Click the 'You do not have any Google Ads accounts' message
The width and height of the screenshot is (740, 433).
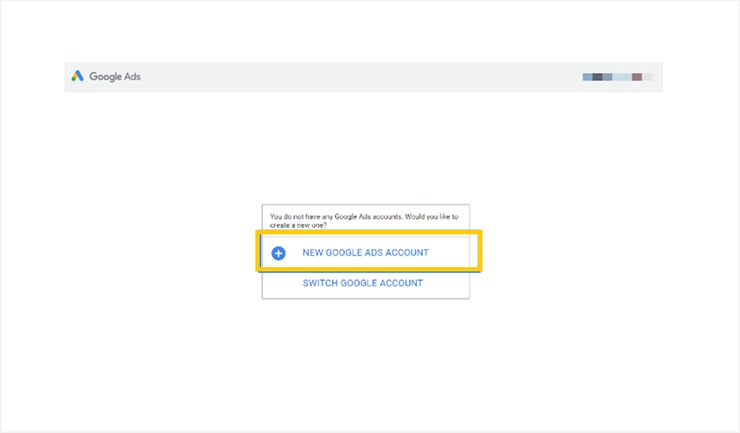364,221
